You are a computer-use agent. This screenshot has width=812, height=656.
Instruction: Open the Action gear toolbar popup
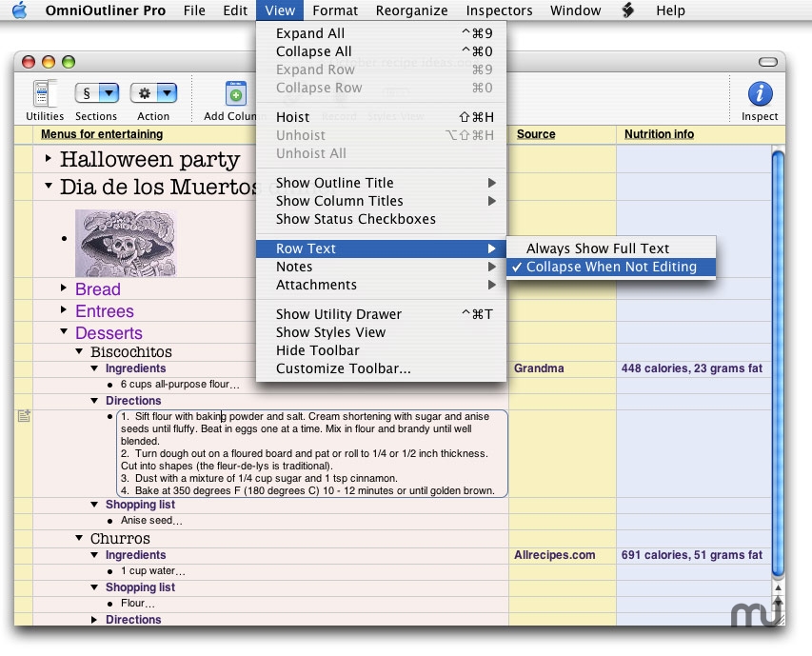click(x=153, y=94)
